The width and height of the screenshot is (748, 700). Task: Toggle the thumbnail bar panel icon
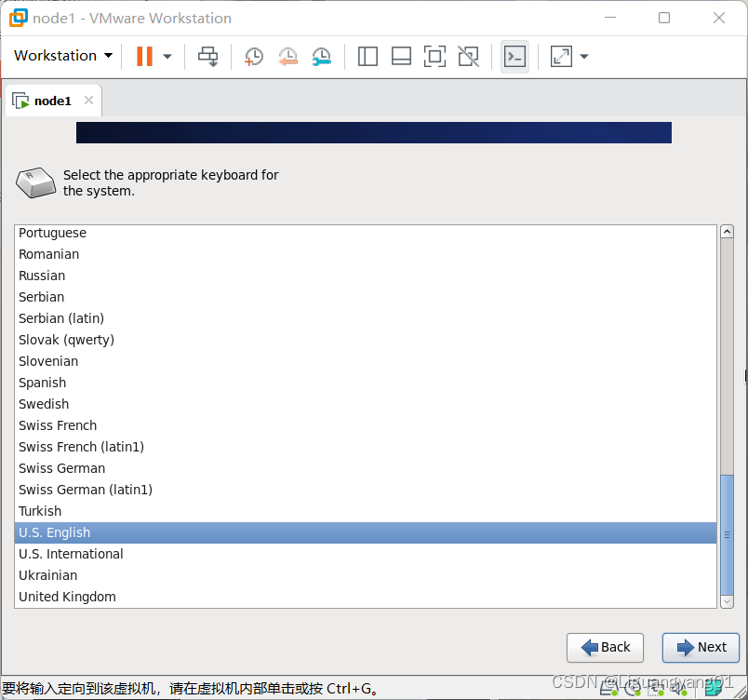pyautogui.click(x=401, y=56)
